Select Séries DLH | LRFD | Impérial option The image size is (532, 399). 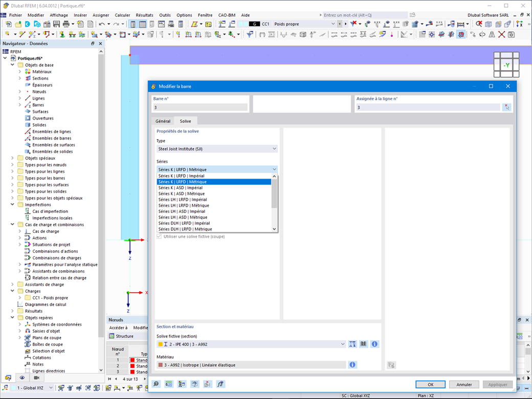[214, 223]
